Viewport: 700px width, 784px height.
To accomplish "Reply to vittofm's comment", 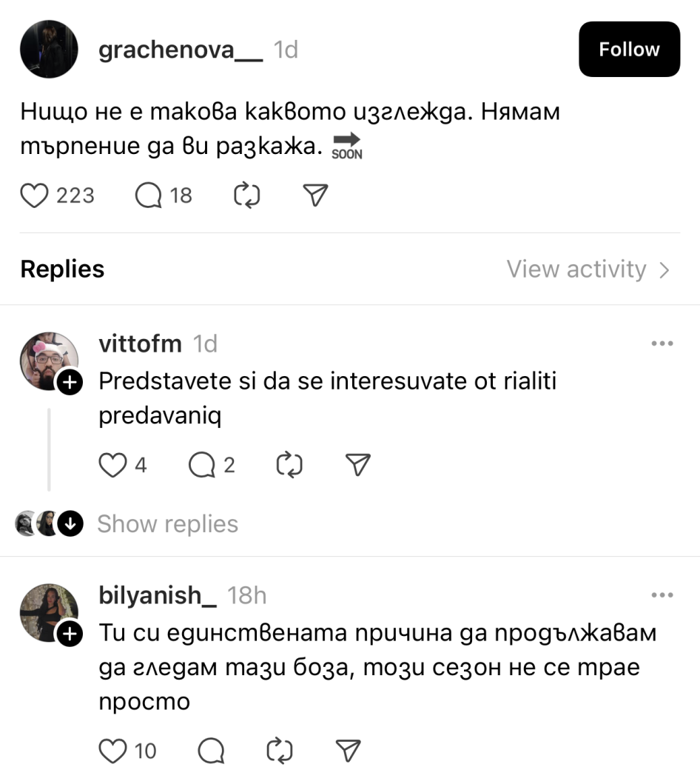I will pos(201,465).
